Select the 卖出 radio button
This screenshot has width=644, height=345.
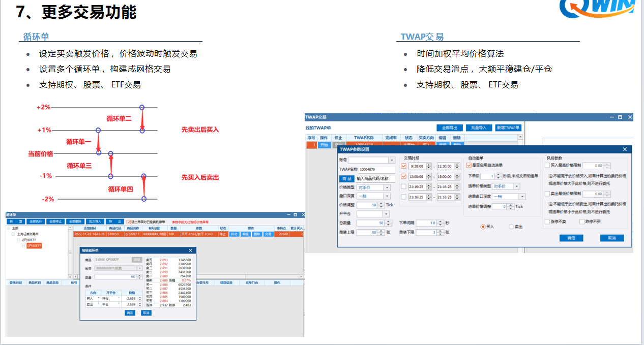click(511, 227)
